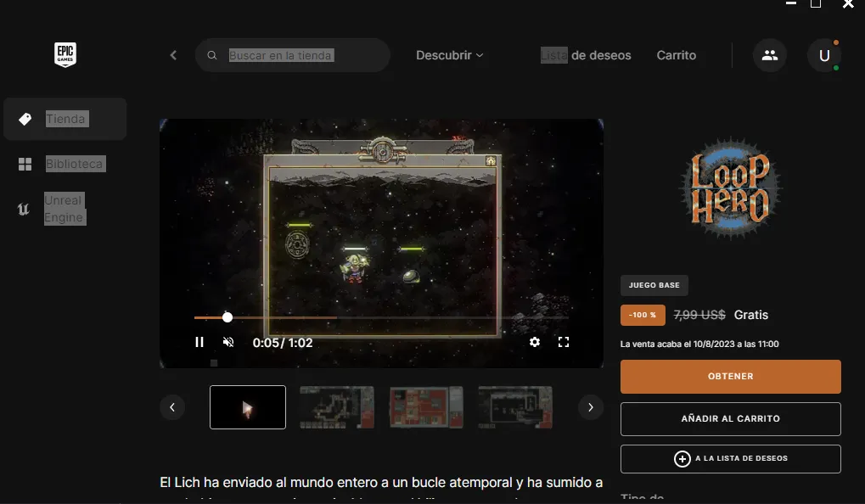Click the Loop Hero logo image
This screenshot has width=865, height=504.
(x=730, y=188)
